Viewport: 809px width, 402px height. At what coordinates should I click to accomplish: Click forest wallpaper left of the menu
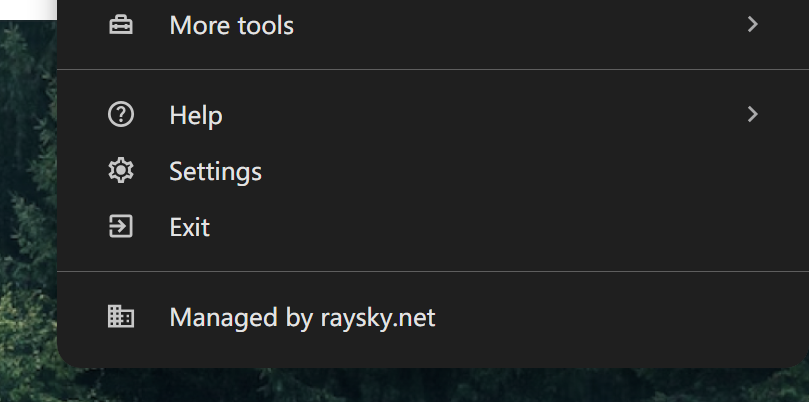point(28,200)
